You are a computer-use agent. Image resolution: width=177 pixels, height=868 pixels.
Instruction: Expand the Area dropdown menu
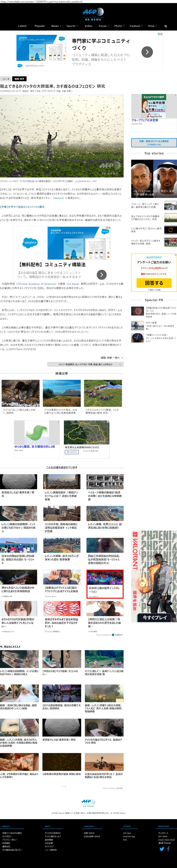(152, 26)
